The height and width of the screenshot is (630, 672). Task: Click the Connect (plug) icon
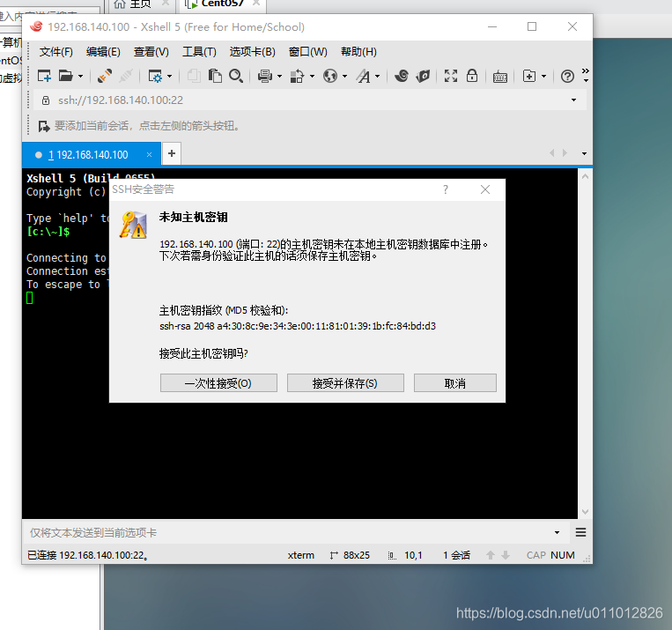click(105, 76)
